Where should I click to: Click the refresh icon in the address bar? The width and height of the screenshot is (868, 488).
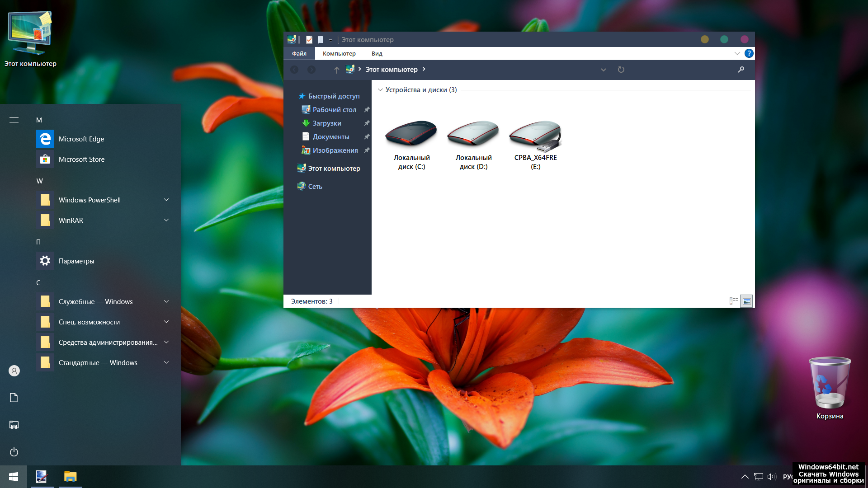(621, 70)
